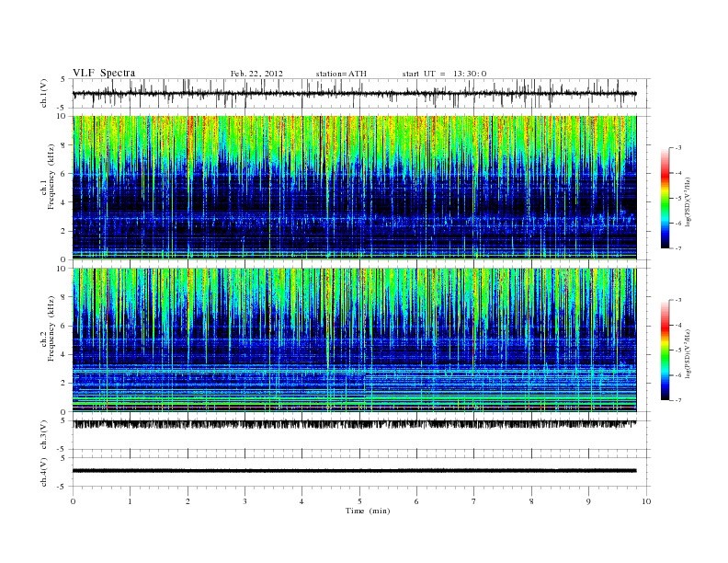This screenshot has width=728, height=563.
Task: Click the '3' tick on the time axis
Action: click(245, 501)
